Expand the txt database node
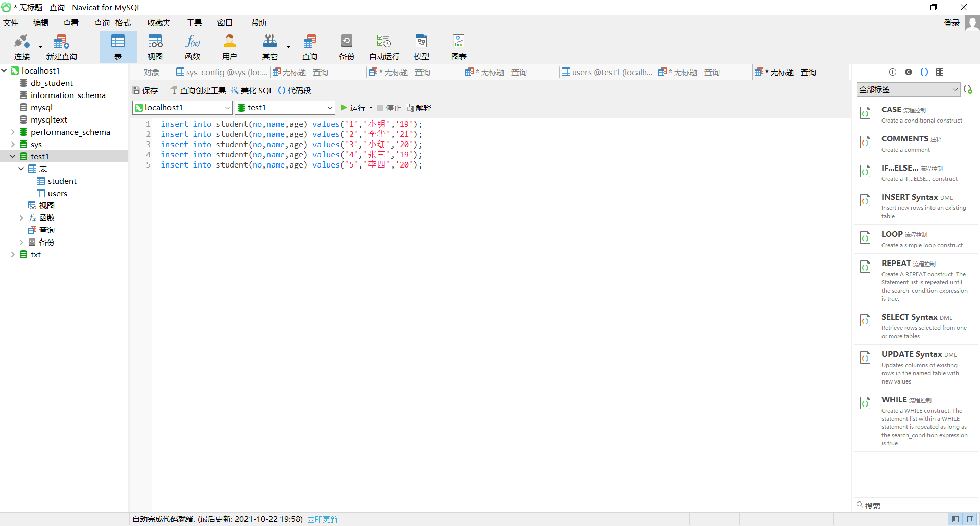This screenshot has height=526, width=980. [x=13, y=254]
